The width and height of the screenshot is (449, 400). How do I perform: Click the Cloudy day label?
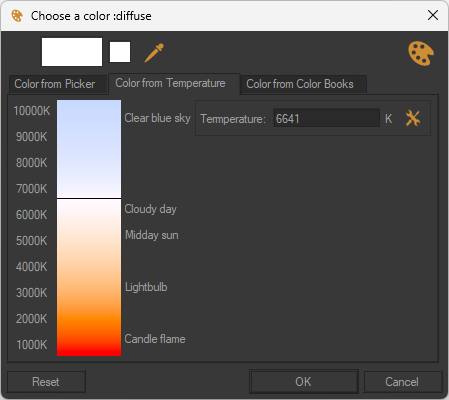pyautogui.click(x=151, y=209)
